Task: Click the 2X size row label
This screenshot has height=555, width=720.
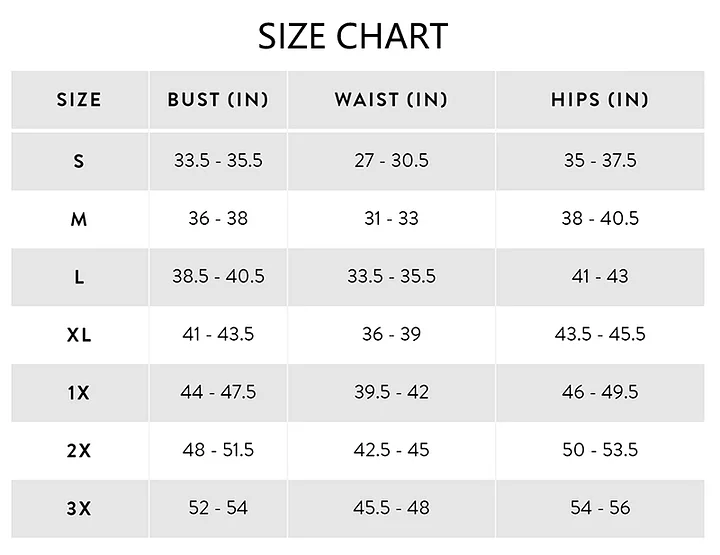Action: [79, 450]
